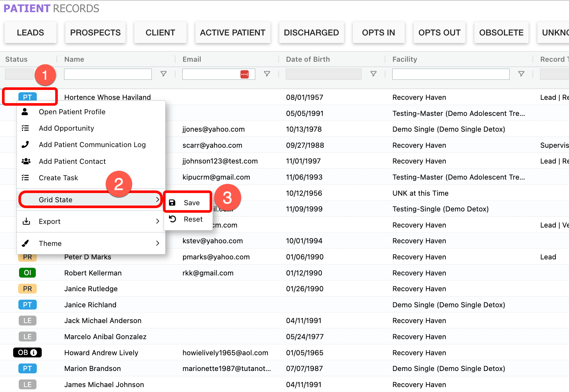Viewport: 569px width, 392px height.
Task: Switch to the ACTIVE PATIENT tab
Action: (x=233, y=32)
